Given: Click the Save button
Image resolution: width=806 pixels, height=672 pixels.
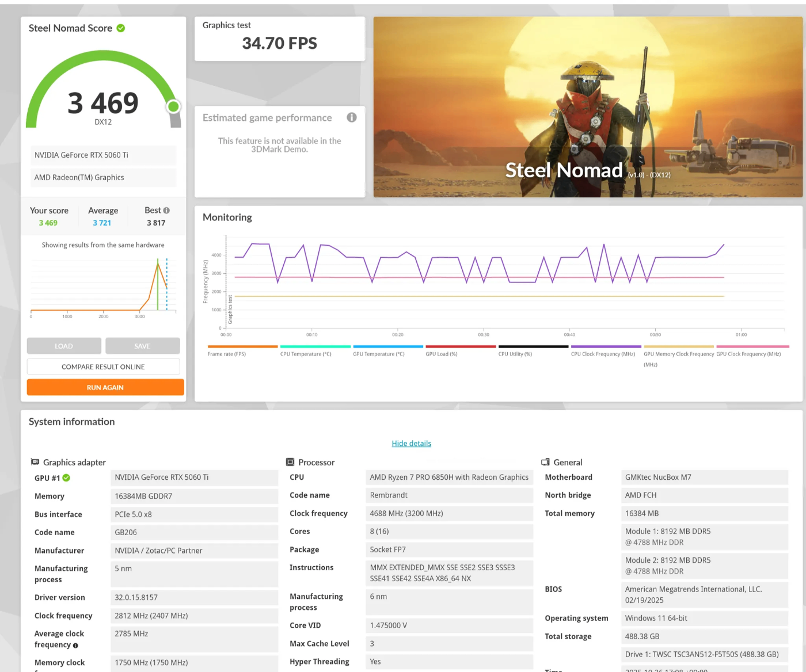Looking at the screenshot, I should pyautogui.click(x=142, y=346).
